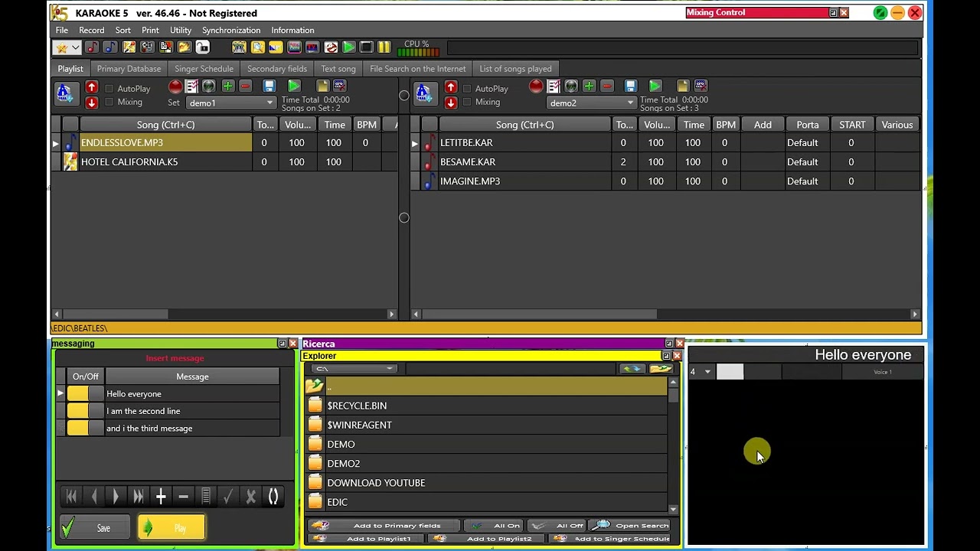Save demo1 playlist with floppy disk icon
Image resolution: width=980 pixels, height=551 pixels.
[x=269, y=86]
